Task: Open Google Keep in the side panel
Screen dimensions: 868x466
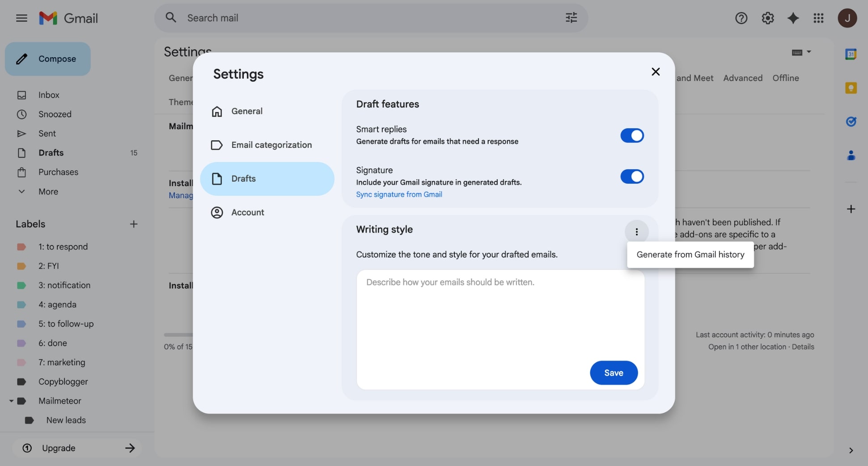Action: (x=851, y=88)
